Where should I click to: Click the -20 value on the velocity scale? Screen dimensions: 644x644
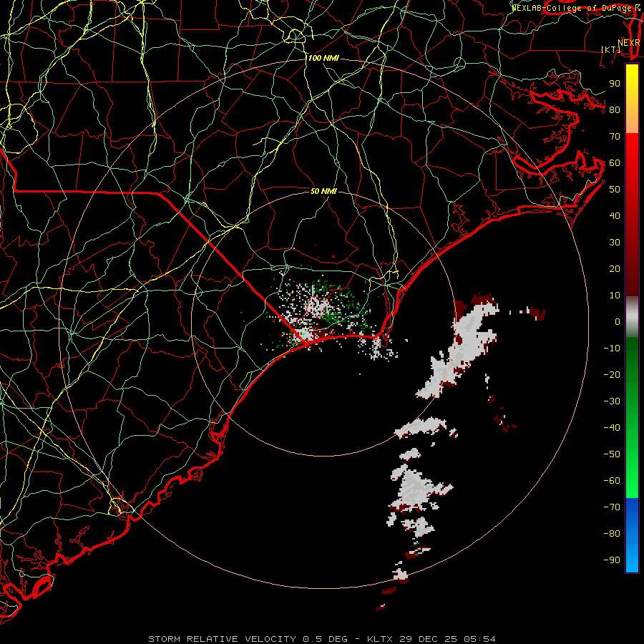[612, 375]
